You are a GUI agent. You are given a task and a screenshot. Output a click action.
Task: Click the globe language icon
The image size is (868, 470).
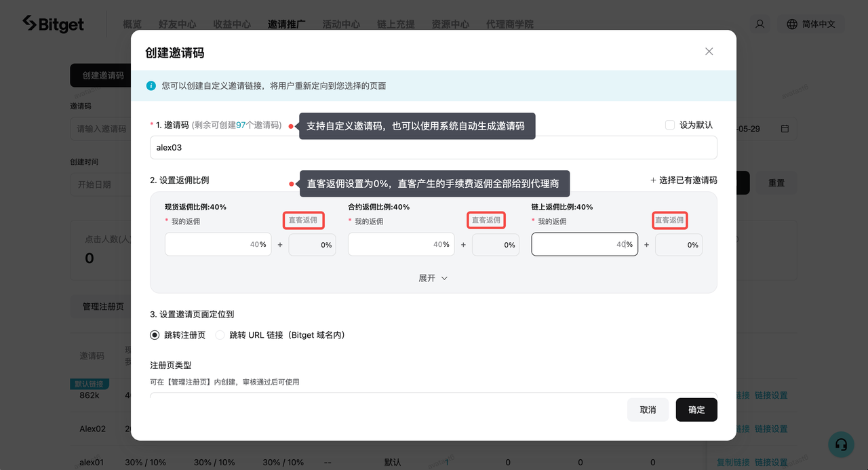(x=791, y=24)
